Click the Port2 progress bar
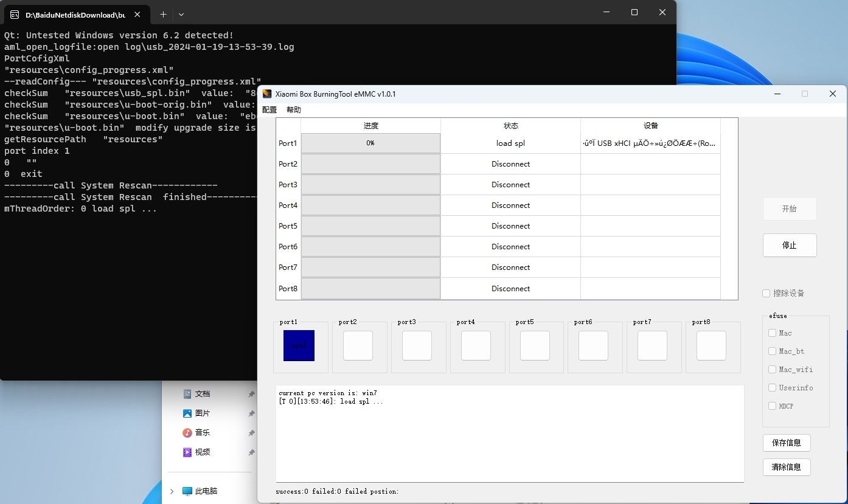 click(370, 164)
